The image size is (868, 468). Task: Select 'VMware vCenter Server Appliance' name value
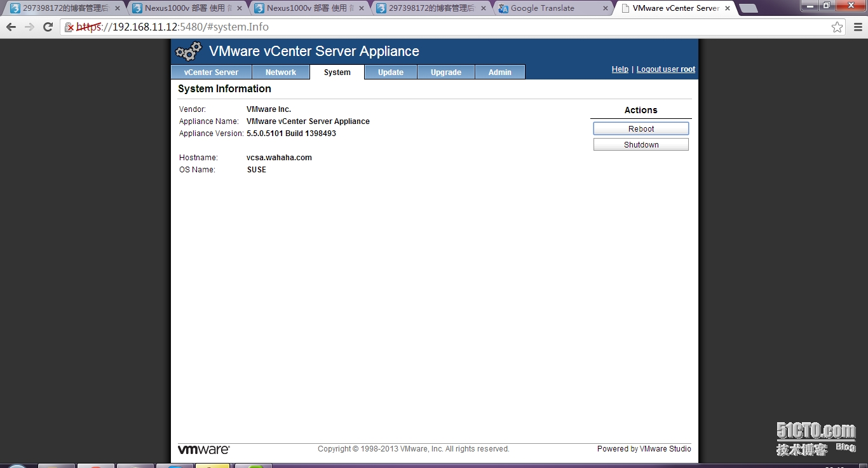[308, 121]
